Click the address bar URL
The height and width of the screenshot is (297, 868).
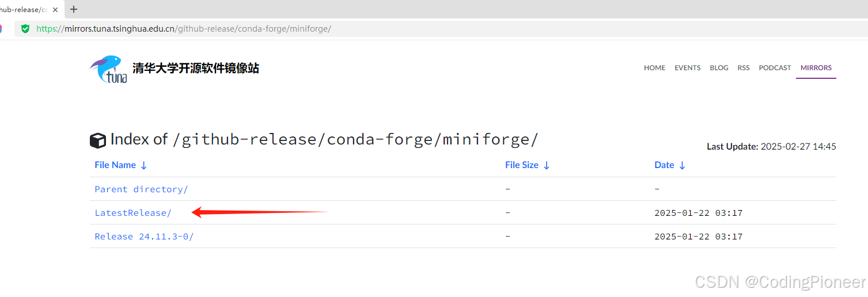[184, 29]
